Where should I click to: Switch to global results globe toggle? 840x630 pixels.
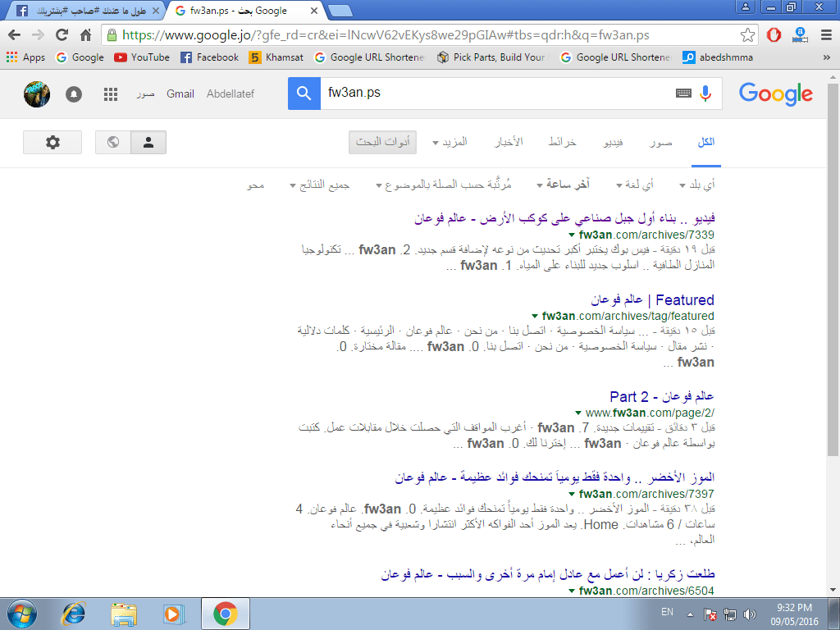coord(113,142)
